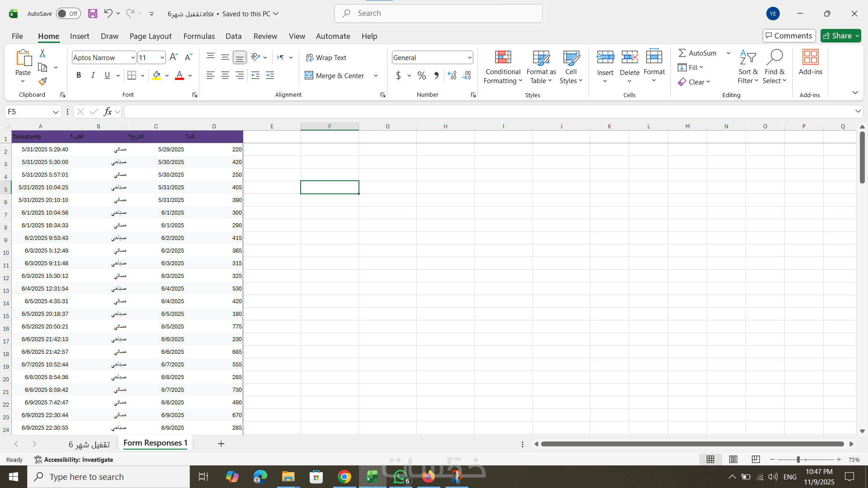
Task: Open Chrome from the taskbar
Action: (344, 477)
